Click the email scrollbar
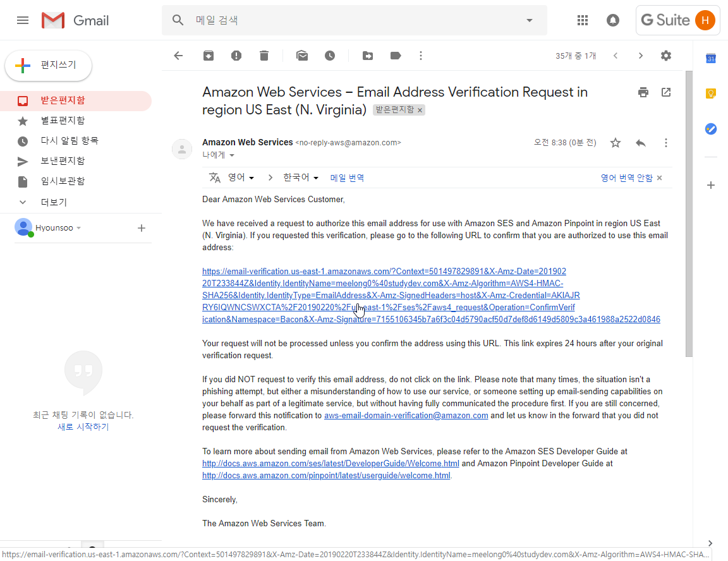 [x=689, y=214]
